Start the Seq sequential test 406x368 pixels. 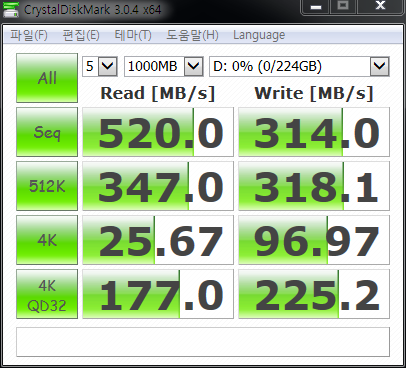point(47,132)
